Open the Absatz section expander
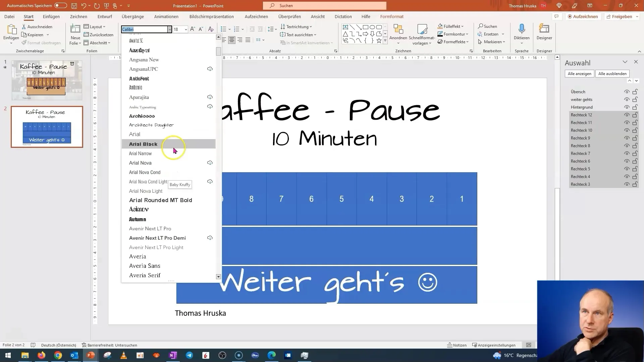644x362 pixels. click(336, 51)
